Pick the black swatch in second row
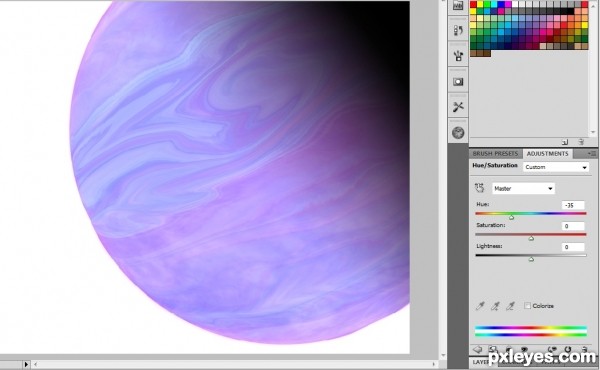This screenshot has height=370, width=600. click(x=571, y=11)
